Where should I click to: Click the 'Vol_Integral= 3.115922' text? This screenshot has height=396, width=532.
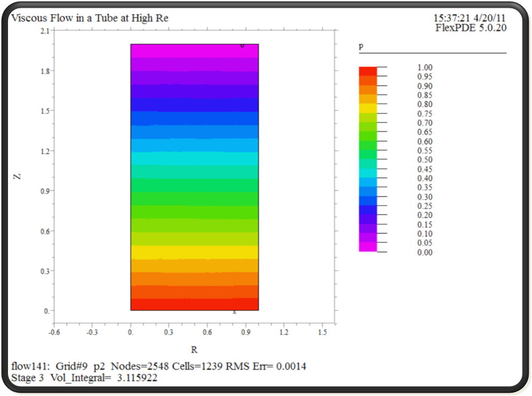(104, 378)
